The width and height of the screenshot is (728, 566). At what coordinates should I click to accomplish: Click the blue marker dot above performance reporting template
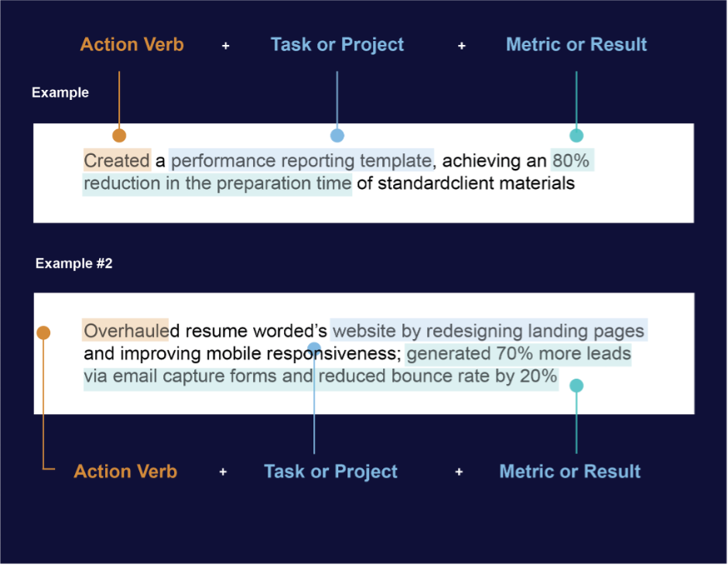pos(337,135)
